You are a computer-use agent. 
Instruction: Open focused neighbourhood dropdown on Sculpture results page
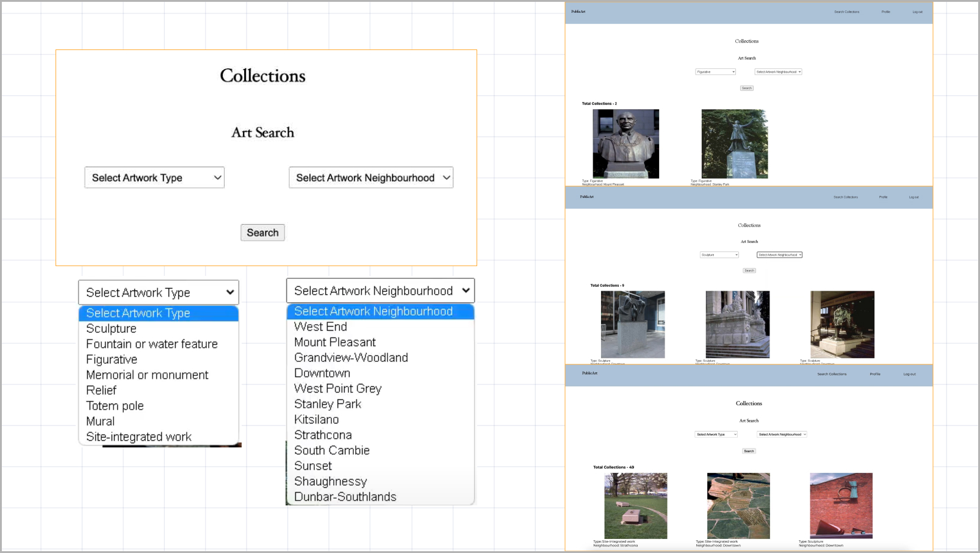tap(780, 255)
